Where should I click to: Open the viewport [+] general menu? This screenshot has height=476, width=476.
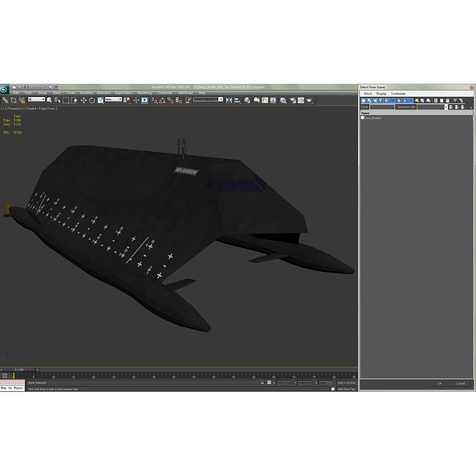point(3,108)
